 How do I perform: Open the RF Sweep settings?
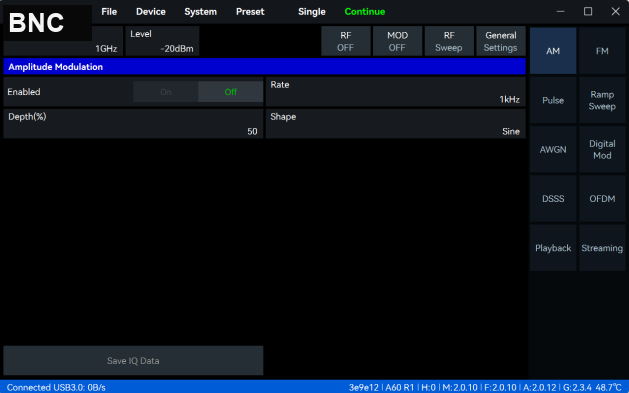tap(449, 41)
